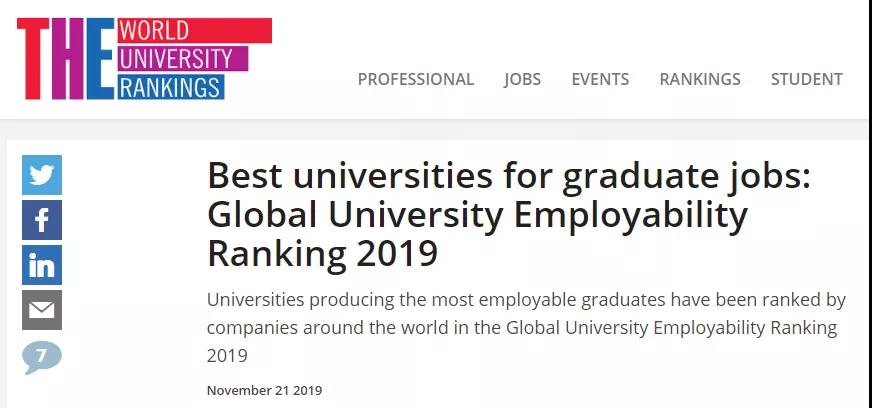Click the 'Ranking 2019' heading line

click(x=323, y=254)
